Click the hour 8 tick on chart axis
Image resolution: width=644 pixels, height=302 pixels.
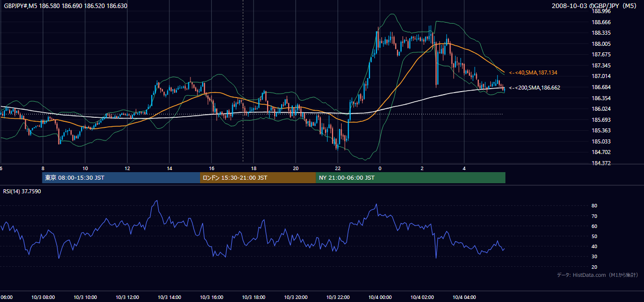(43, 168)
